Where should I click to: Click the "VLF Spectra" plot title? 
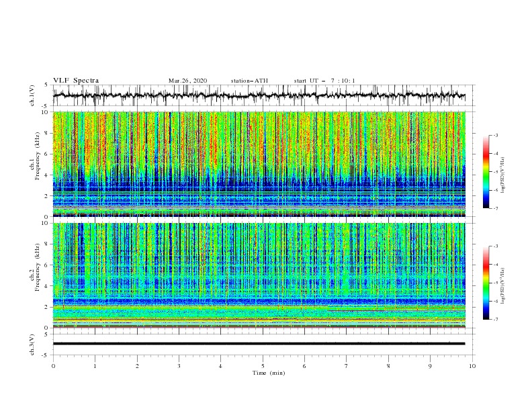76,81
